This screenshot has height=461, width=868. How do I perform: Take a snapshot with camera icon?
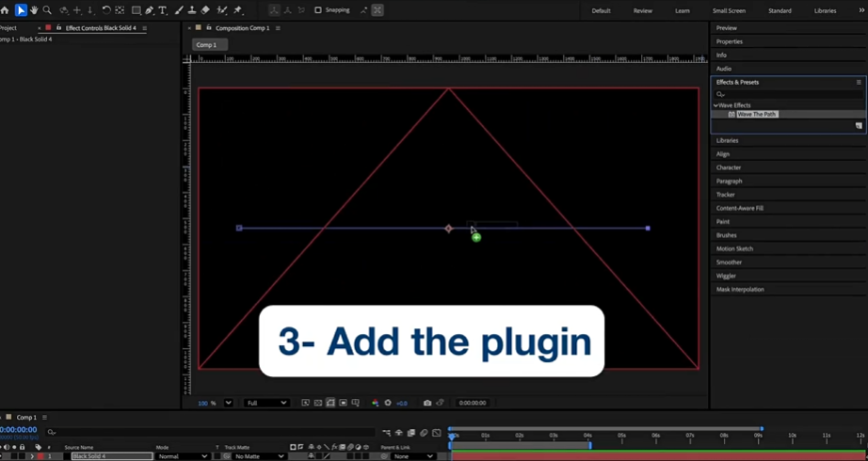coord(426,403)
